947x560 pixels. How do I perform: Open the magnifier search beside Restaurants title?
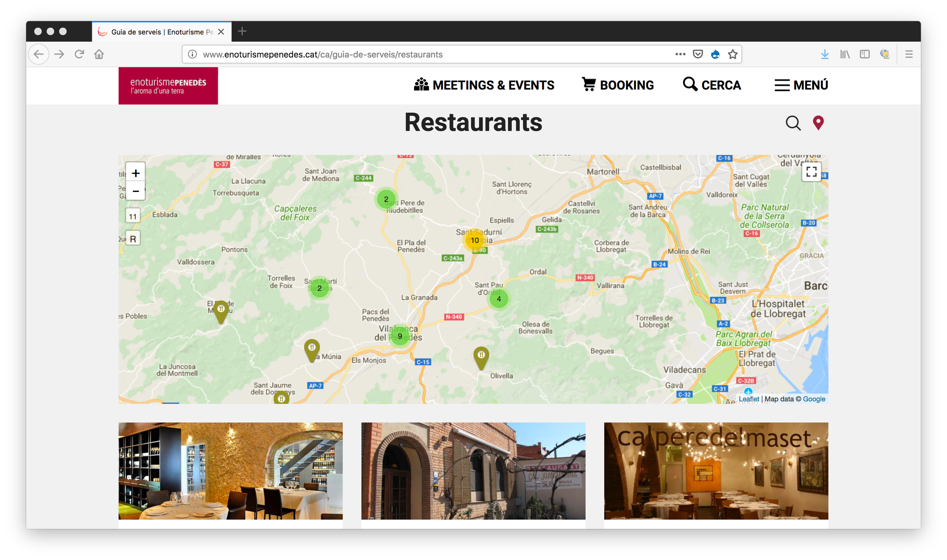[x=792, y=123]
